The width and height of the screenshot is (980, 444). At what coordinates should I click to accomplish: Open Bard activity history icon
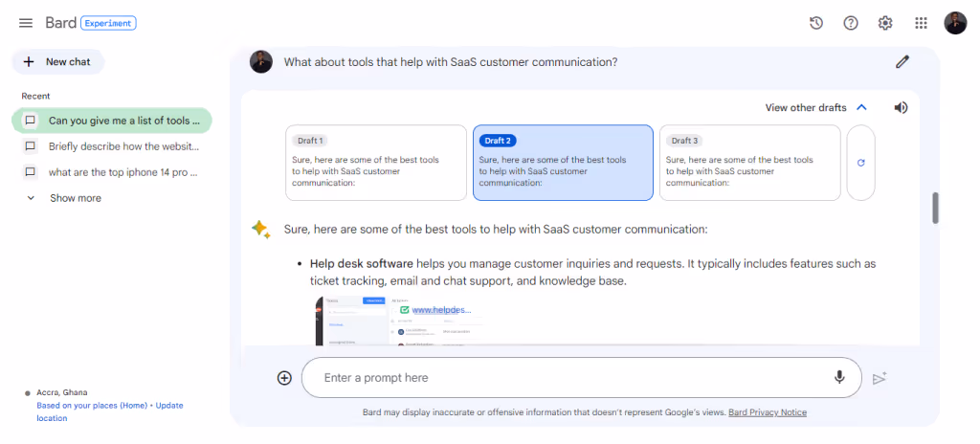(x=815, y=23)
